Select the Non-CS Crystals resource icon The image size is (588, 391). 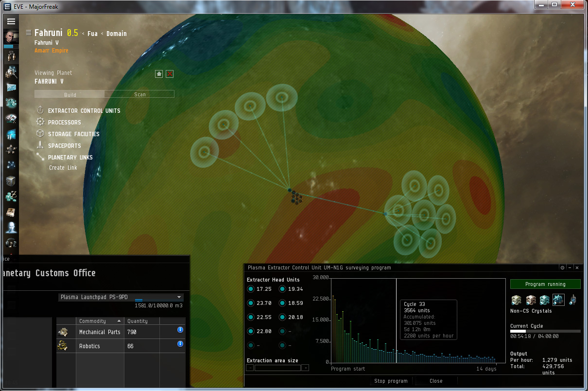(x=558, y=300)
